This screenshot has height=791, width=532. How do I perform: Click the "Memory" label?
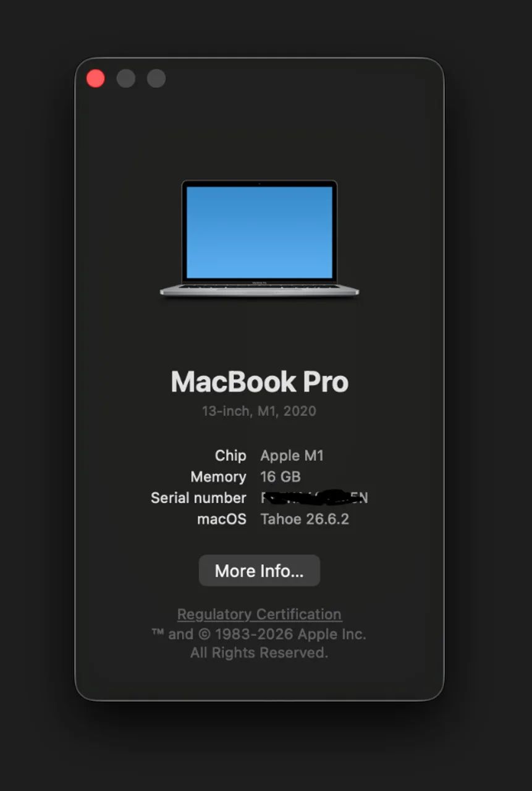click(218, 476)
